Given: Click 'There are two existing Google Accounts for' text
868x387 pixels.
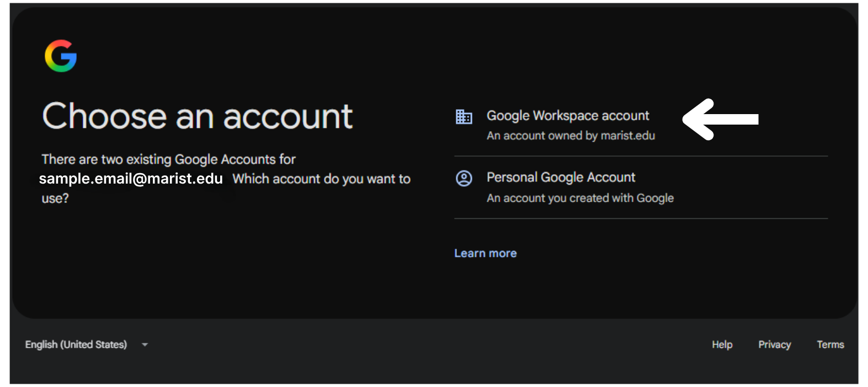Looking at the screenshot, I should click(168, 159).
